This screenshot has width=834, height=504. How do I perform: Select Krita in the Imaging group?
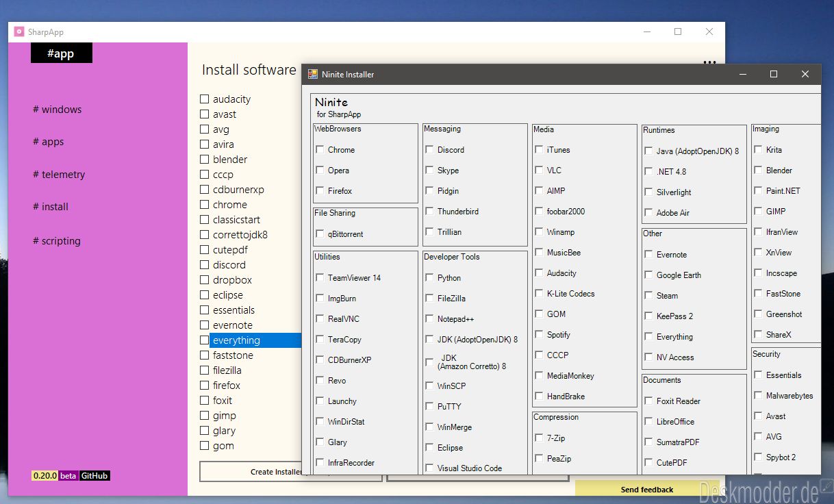tap(758, 150)
